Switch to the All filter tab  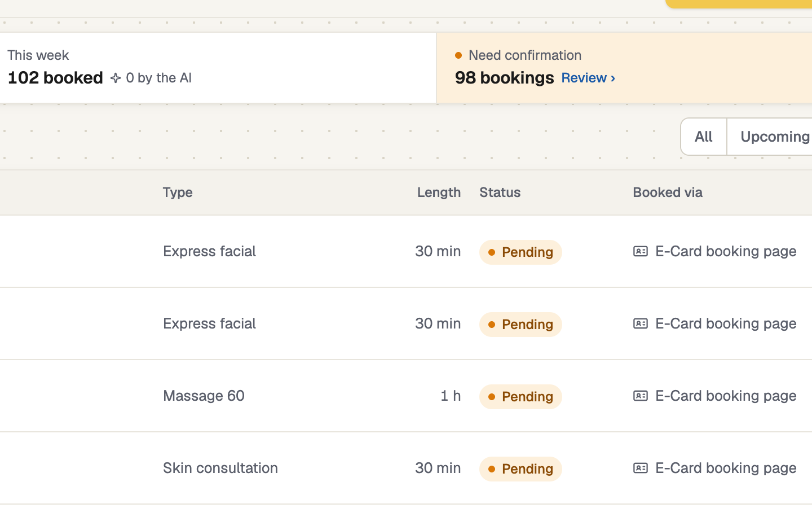704,137
